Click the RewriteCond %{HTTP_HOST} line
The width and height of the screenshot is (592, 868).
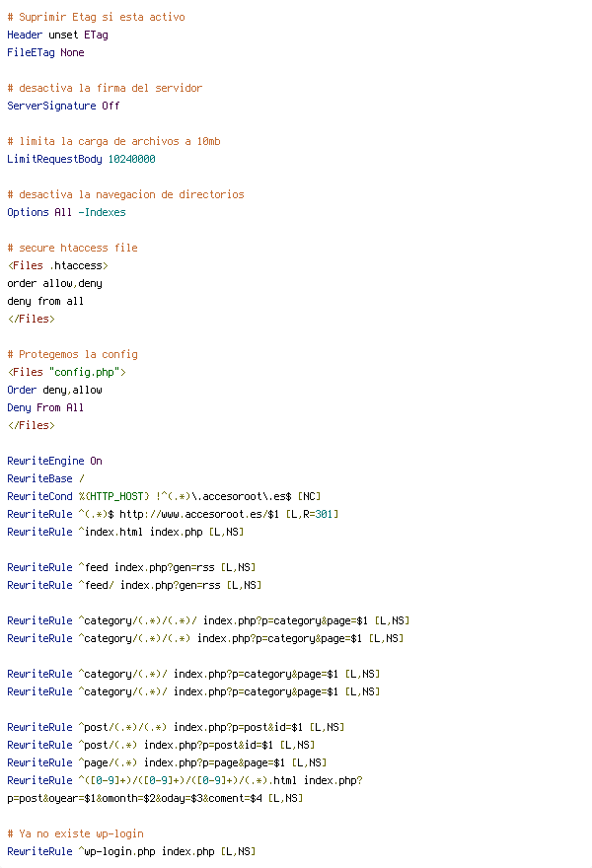[165, 496]
